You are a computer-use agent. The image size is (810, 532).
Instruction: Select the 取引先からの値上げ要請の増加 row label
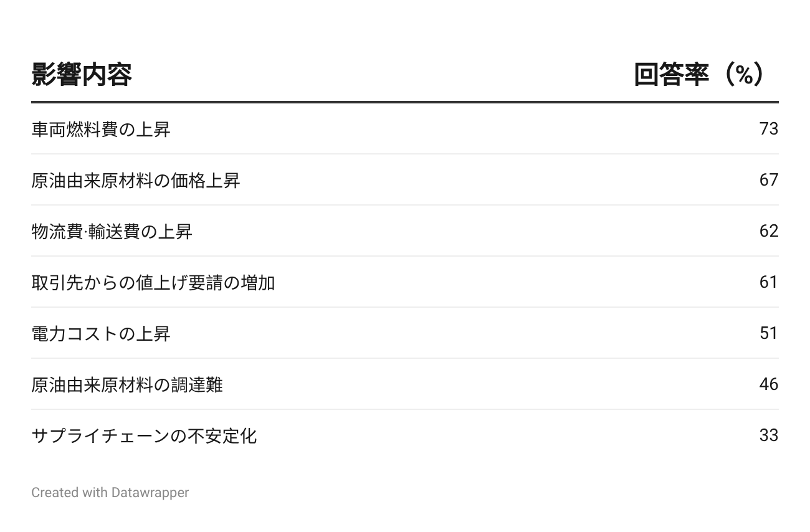(153, 283)
